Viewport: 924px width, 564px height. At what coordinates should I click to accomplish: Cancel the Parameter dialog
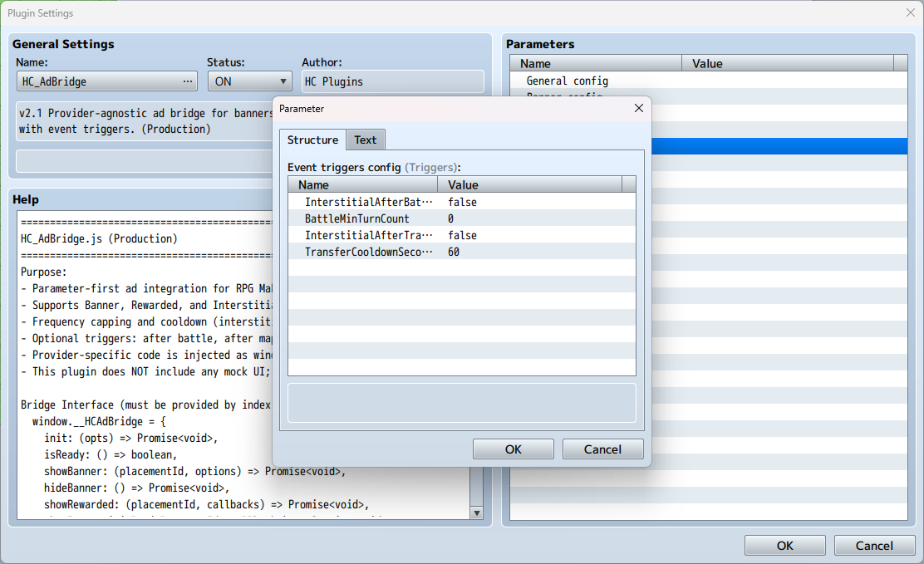[x=602, y=449]
